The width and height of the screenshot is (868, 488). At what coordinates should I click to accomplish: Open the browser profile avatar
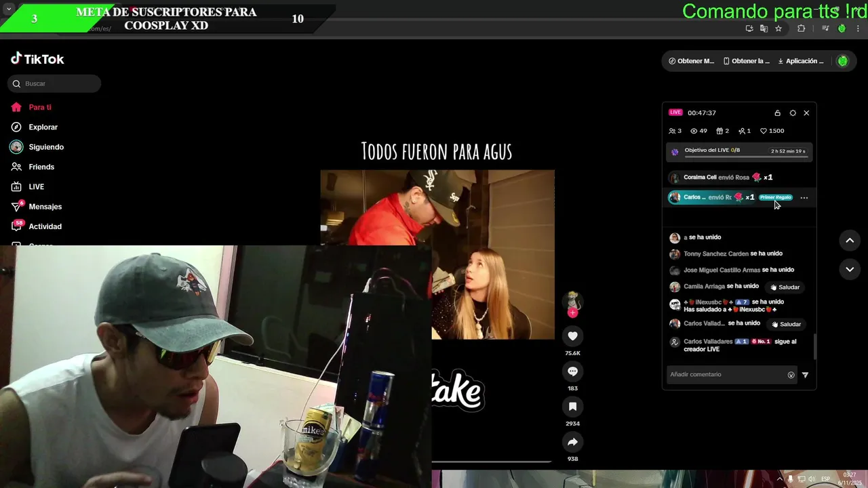842,28
